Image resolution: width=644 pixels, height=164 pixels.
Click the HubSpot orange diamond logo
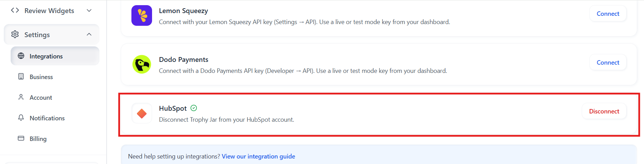pos(142,113)
